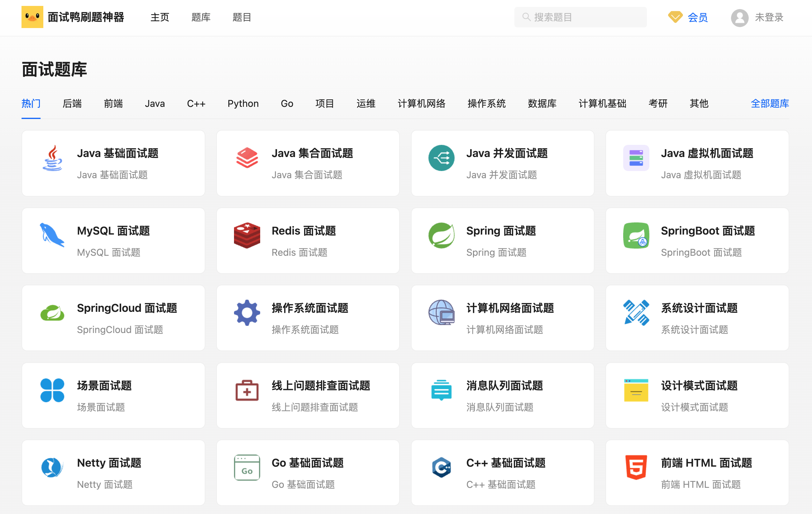Click the operating system gear icon
This screenshot has height=514, width=812.
pos(247,312)
